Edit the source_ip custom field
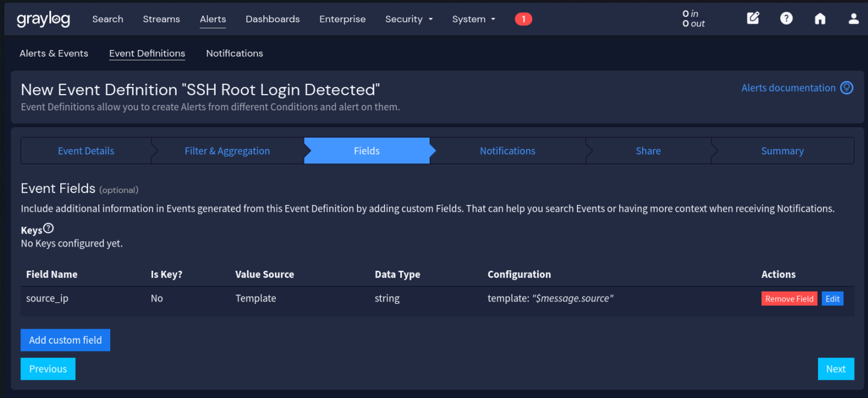Viewport: 868px width, 398px height. point(832,299)
